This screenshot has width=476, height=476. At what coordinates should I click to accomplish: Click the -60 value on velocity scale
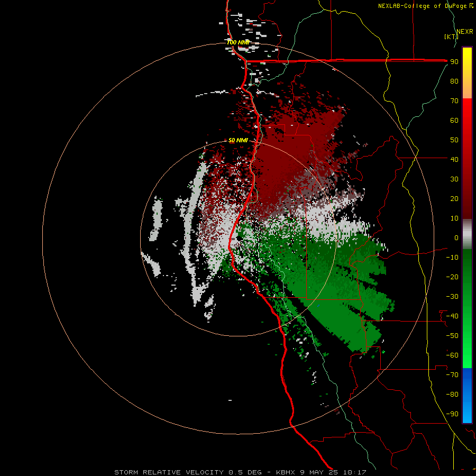coord(452,355)
